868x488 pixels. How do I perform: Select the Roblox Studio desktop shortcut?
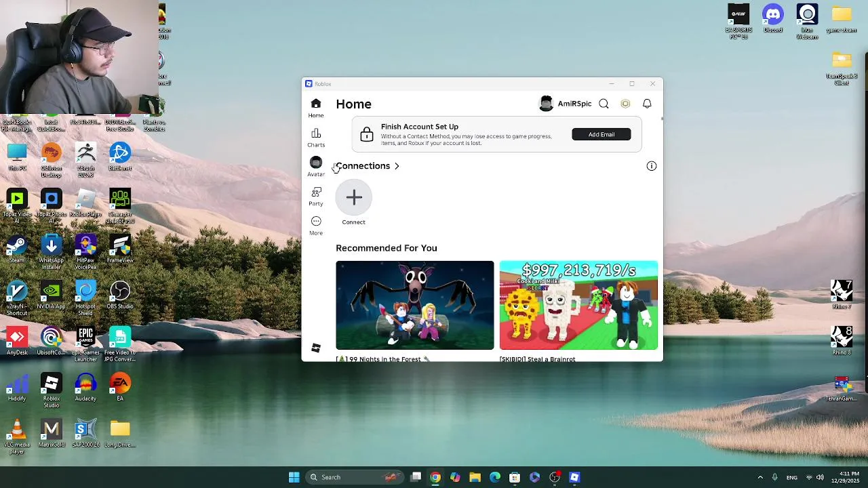pos(51,391)
